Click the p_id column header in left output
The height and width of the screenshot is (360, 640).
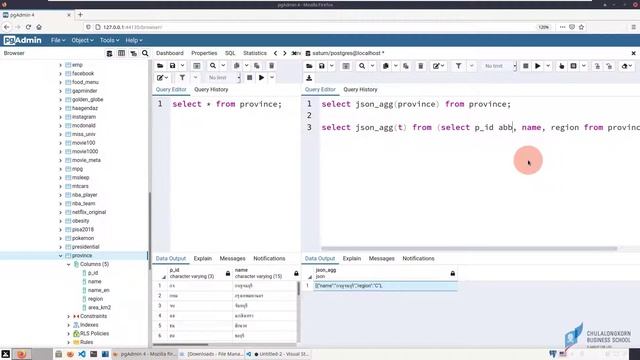[x=200, y=273]
